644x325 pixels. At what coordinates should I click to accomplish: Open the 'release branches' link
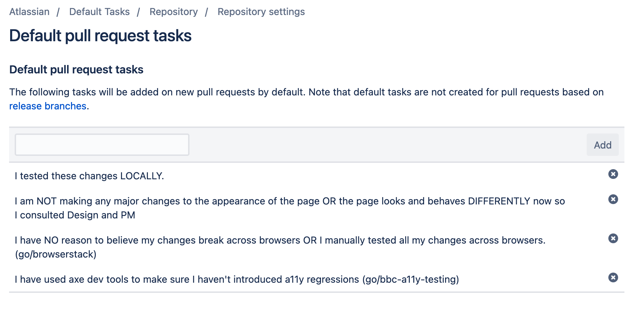tap(48, 106)
